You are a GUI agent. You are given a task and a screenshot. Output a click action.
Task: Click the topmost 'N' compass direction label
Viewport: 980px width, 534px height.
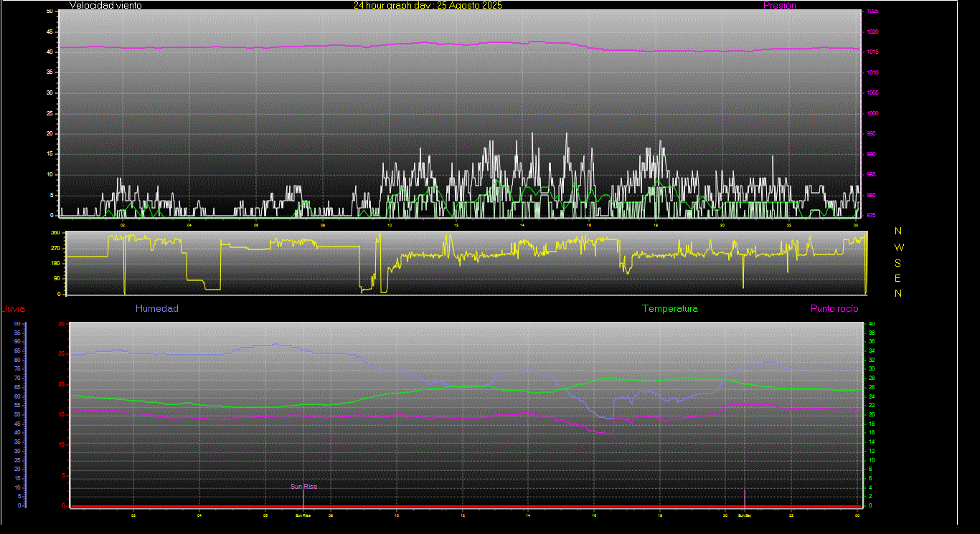pyautogui.click(x=899, y=231)
